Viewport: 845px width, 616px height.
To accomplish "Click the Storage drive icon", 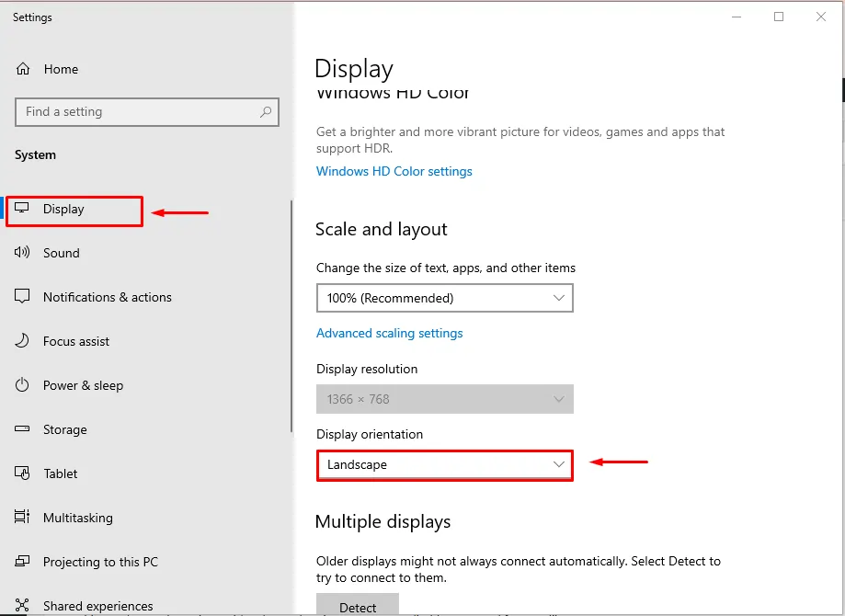I will click(x=23, y=429).
